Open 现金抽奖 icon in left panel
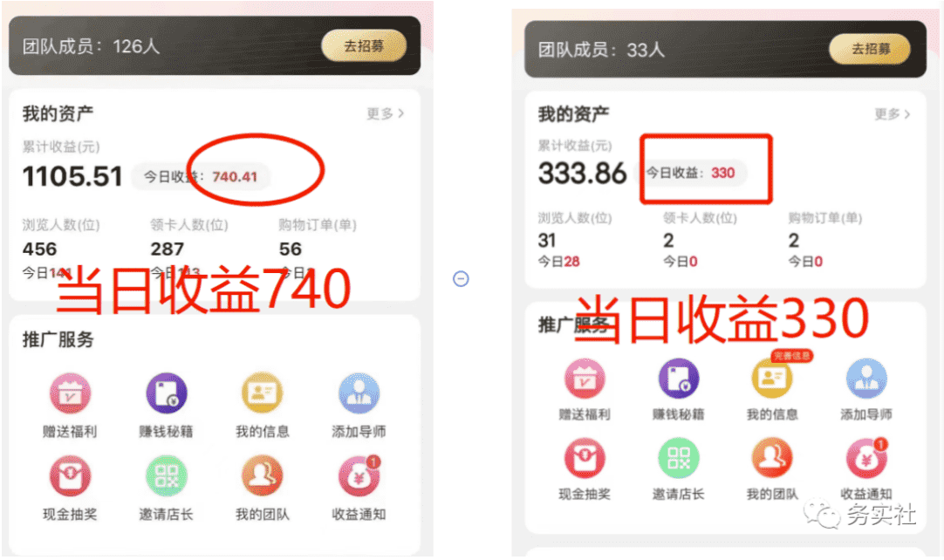944x560 pixels. 70,476
